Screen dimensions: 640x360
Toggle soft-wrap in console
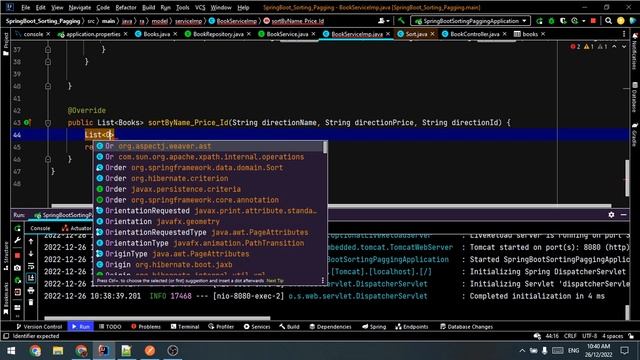pyautogui.click(x=31, y=266)
